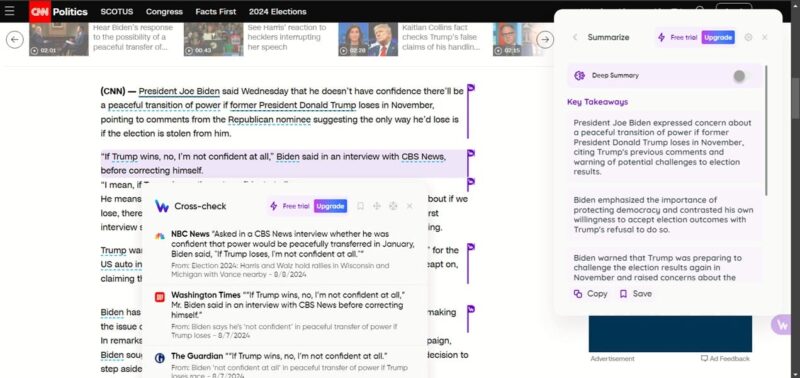
Task: Click Free trial in Cross-check panel
Action: click(x=296, y=206)
